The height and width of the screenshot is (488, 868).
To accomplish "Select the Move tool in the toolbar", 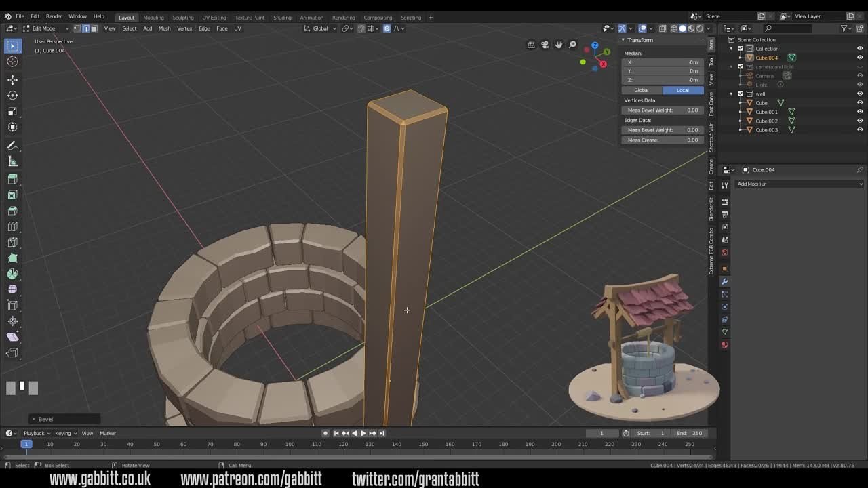I will [x=13, y=79].
